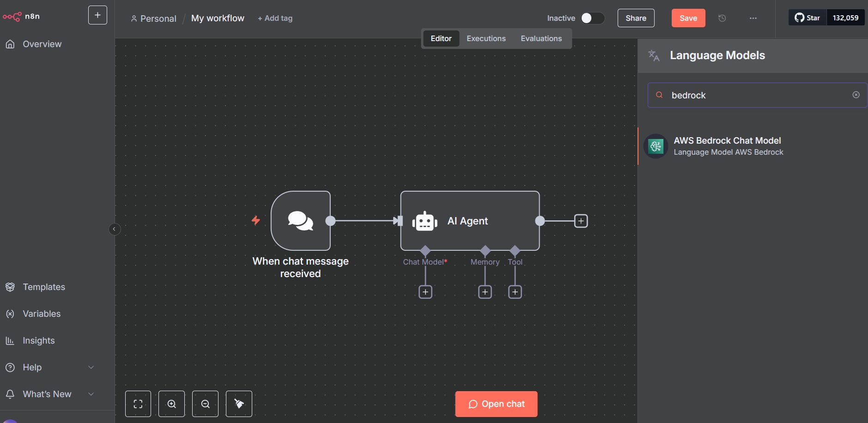Screen dimensions: 868x423
Task: Click the Language Models translate icon
Action: click(x=654, y=55)
